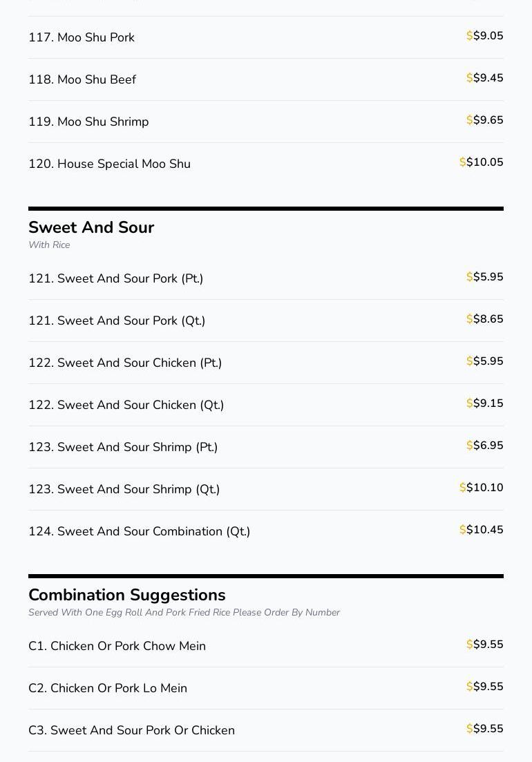This screenshot has width=532, height=762.
Task: Click the Combination Suggestions heading
Action: pos(127,595)
